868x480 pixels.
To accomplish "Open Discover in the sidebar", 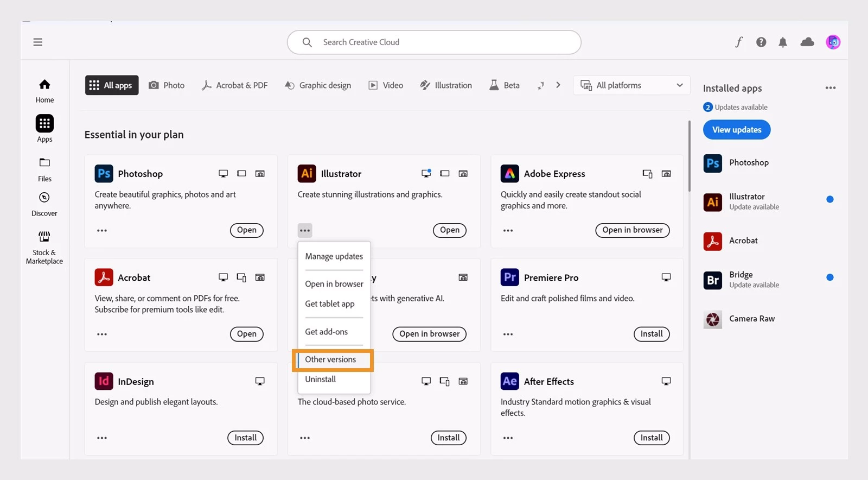I will click(44, 204).
